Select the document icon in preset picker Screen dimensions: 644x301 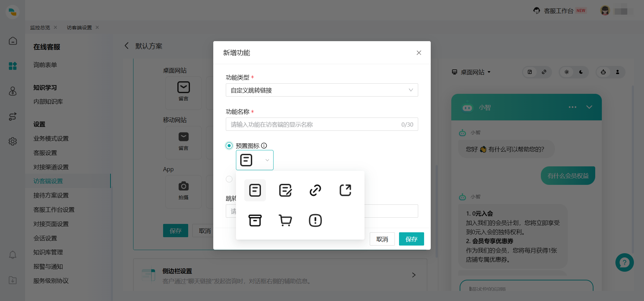pyautogui.click(x=255, y=190)
